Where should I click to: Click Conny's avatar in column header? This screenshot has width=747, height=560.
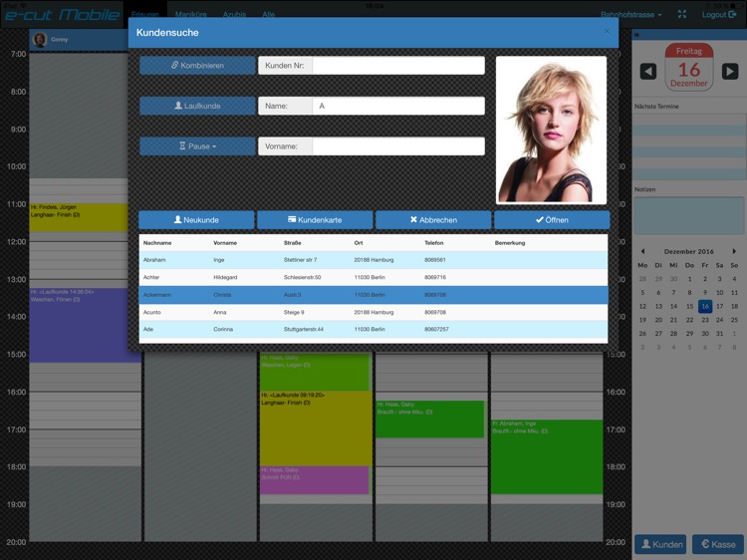(x=40, y=39)
